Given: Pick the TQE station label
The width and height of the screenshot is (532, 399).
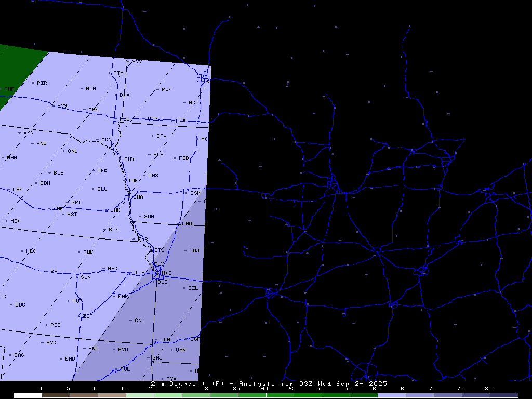Looking at the screenshot, I should [x=133, y=180].
